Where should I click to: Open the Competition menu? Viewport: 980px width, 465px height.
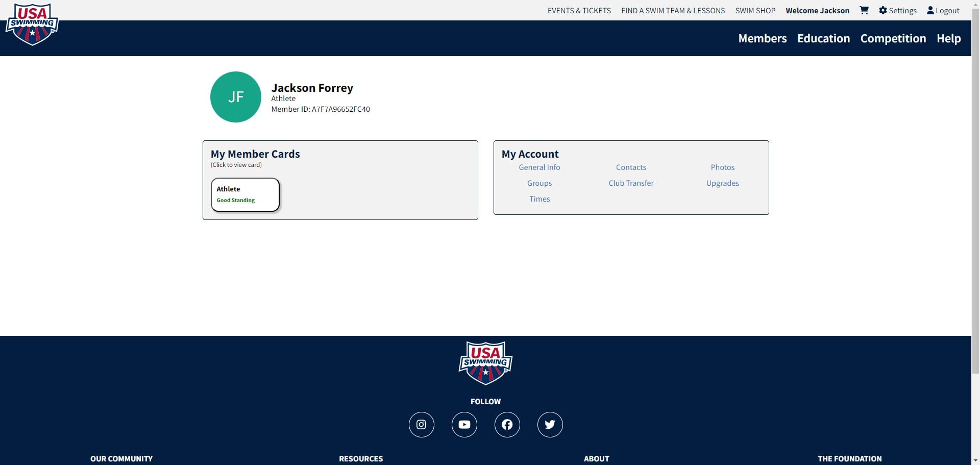[893, 38]
